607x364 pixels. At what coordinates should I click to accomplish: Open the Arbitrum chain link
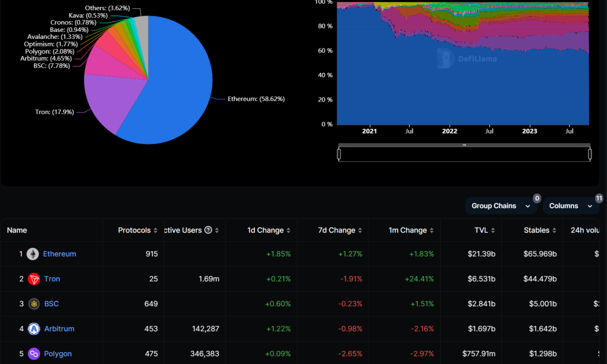pos(59,329)
